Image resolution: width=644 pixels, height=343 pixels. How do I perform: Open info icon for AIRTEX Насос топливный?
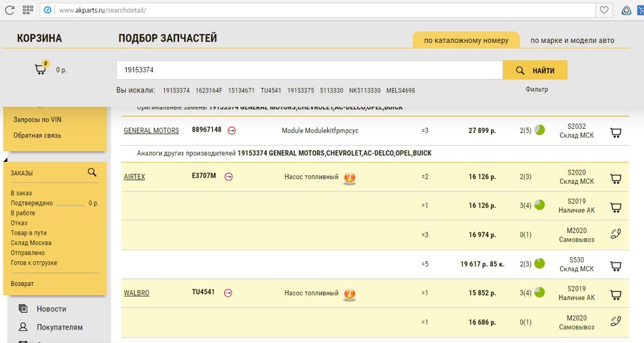pos(350,177)
